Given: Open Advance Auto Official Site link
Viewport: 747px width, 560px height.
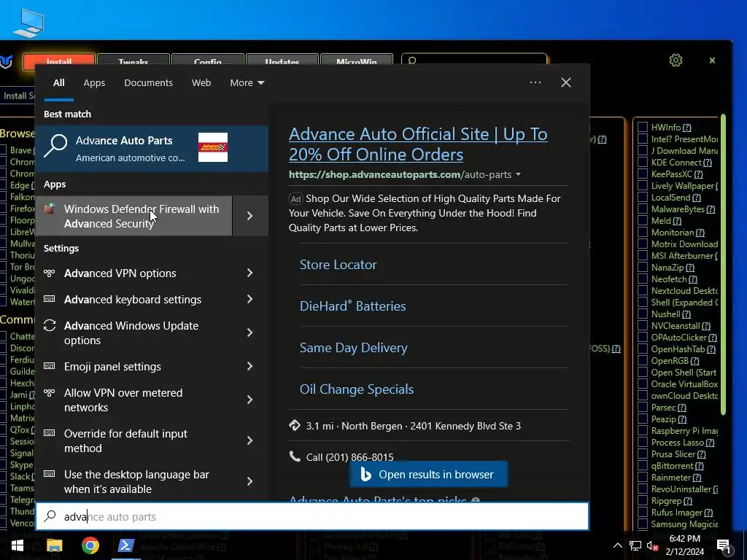Looking at the screenshot, I should coord(418,144).
